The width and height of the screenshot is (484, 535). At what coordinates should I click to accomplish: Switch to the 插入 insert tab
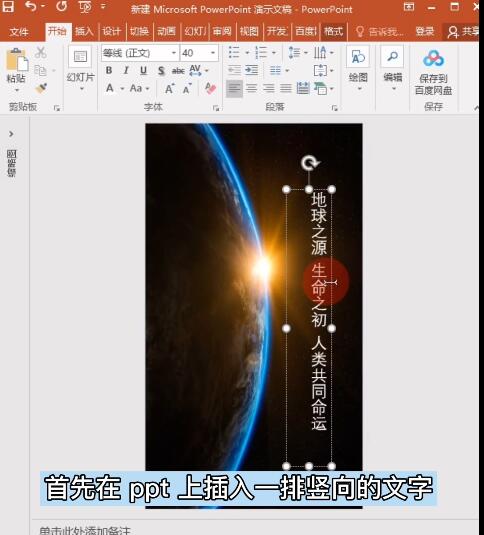[84, 32]
